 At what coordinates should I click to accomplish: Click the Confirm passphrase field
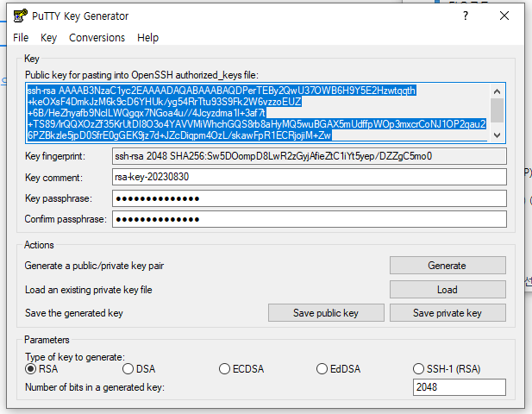(x=309, y=219)
